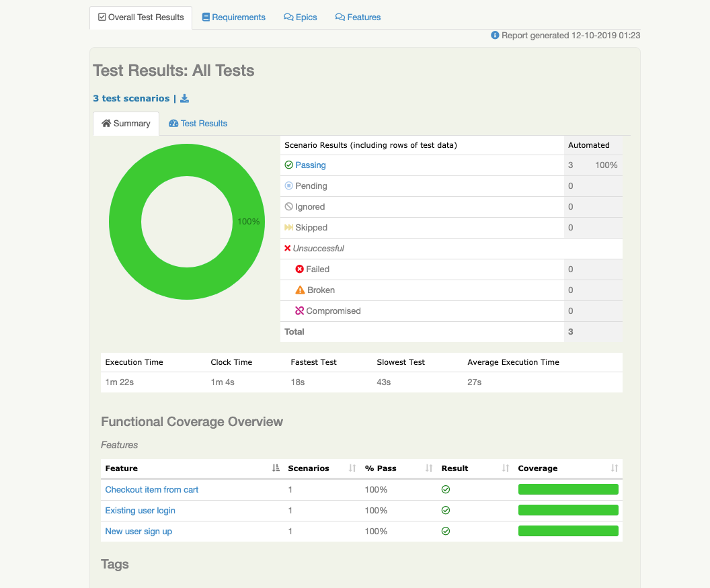Click the Summary tab home icon
This screenshot has width=710, height=588.
106,123
